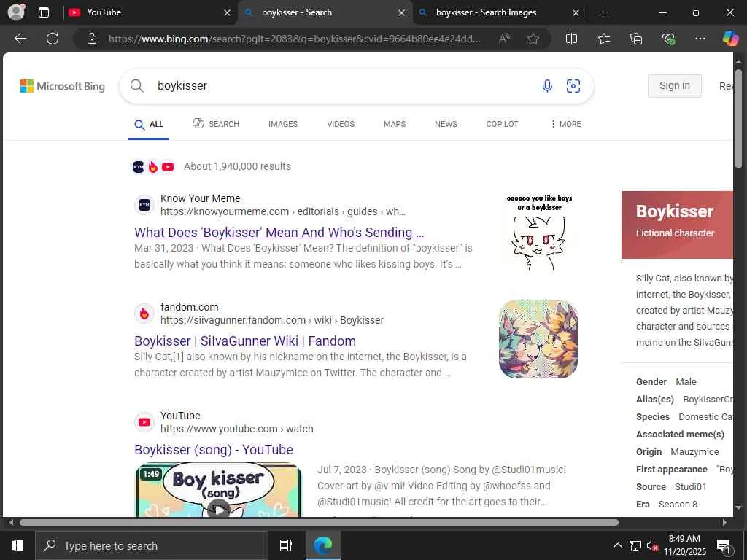Click the search magnifier in Bing box
747x560 pixels.
pos(136,86)
